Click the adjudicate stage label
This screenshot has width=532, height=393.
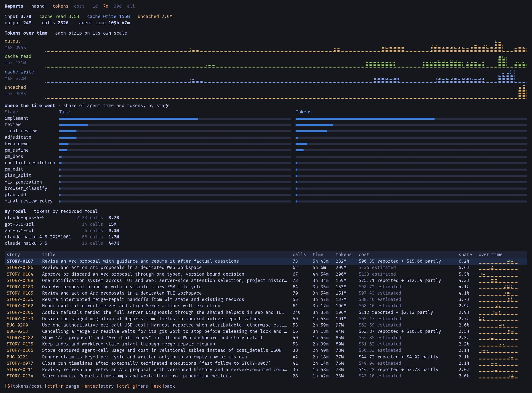pyautogui.click(x=18, y=137)
